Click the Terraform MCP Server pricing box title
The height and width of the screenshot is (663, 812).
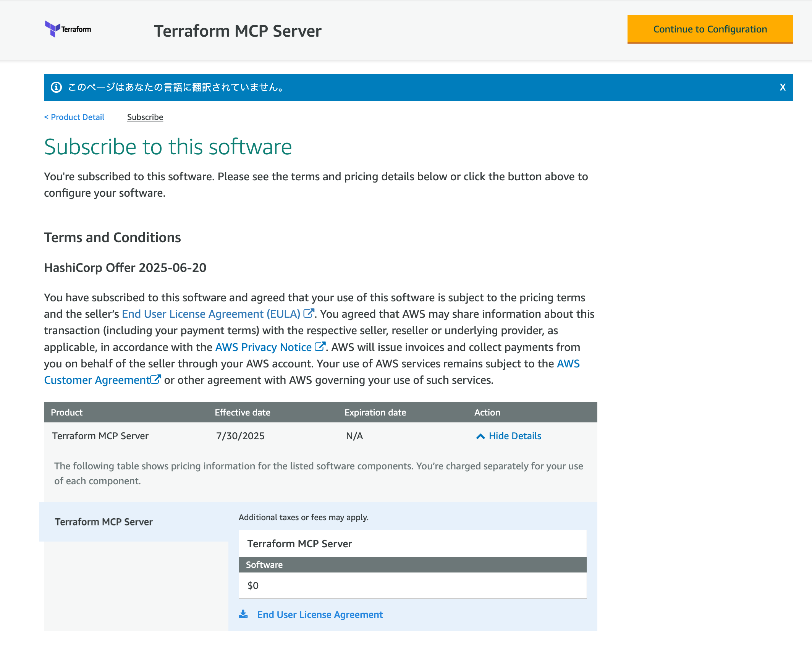point(300,544)
